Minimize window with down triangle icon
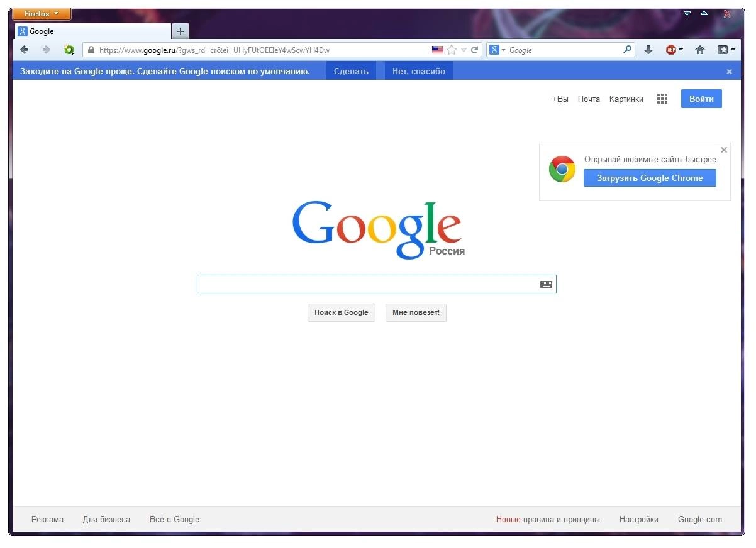This screenshot has width=756, height=548. (687, 13)
